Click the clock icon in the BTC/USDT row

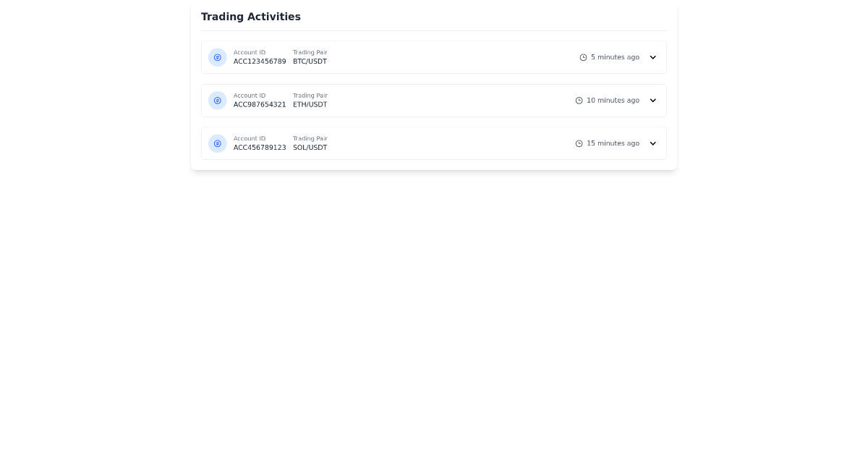[x=583, y=57]
